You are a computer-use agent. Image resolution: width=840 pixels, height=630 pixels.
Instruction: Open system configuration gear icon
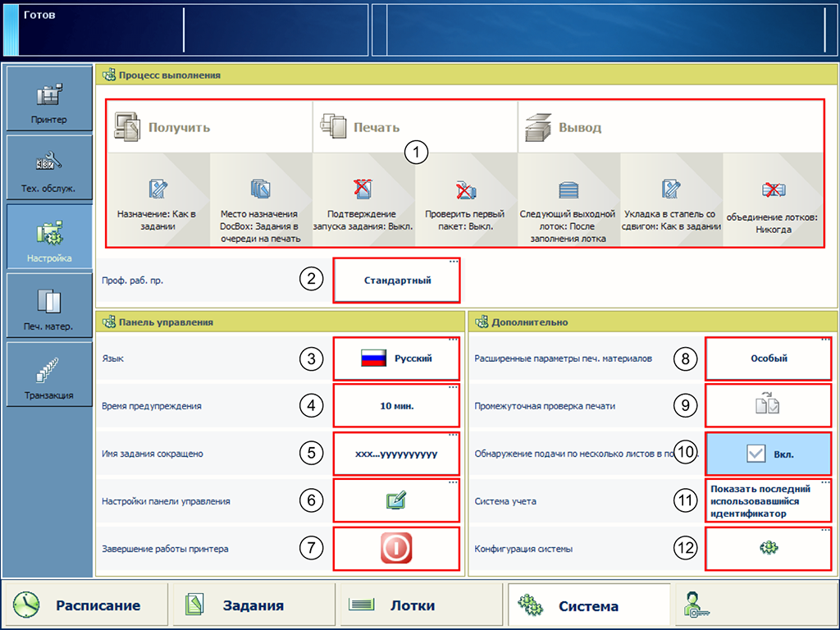tap(768, 549)
